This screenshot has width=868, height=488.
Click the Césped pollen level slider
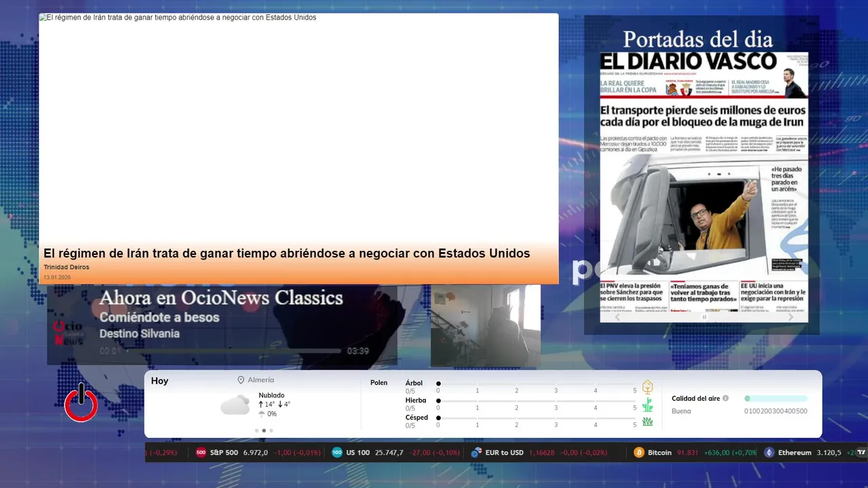click(x=536, y=418)
